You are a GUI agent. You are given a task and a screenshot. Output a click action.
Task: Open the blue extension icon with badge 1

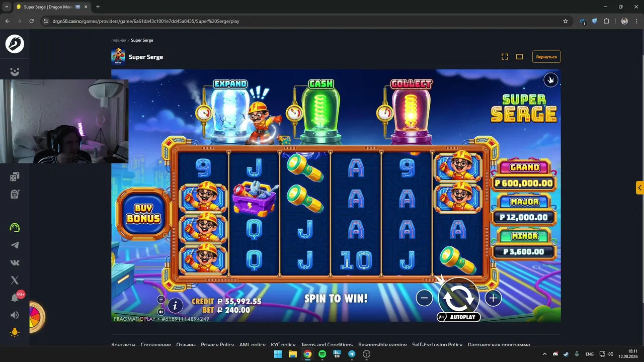(583, 21)
